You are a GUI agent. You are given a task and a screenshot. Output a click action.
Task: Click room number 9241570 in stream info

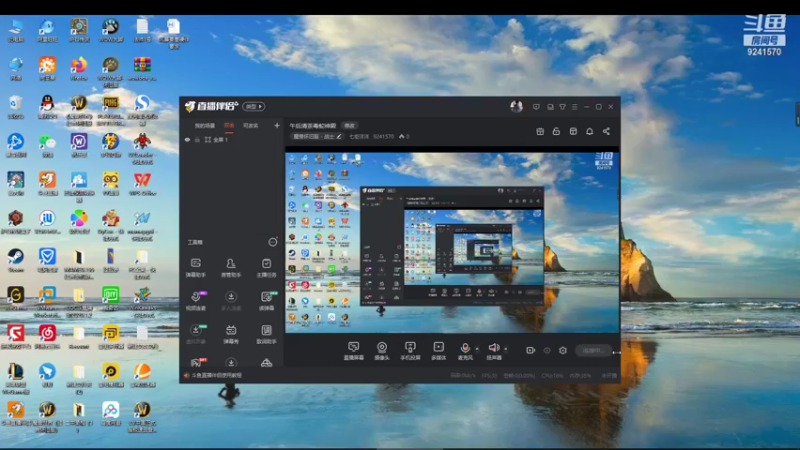pos(383,137)
